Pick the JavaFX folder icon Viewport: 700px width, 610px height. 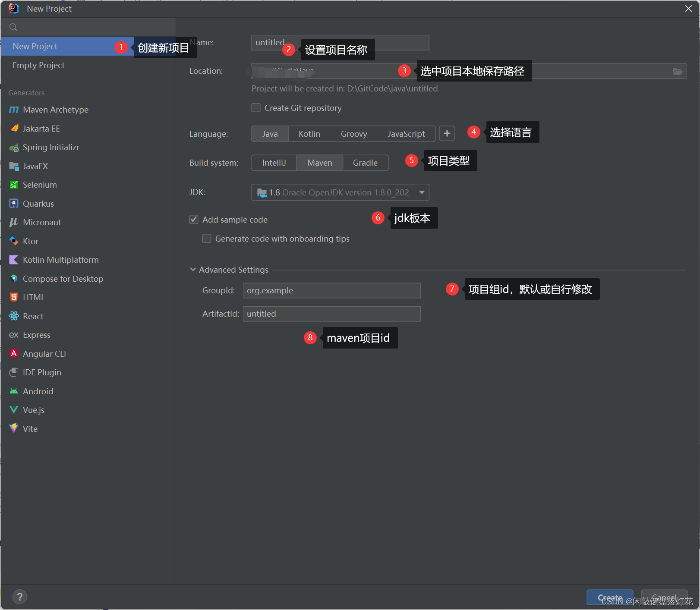click(x=14, y=166)
